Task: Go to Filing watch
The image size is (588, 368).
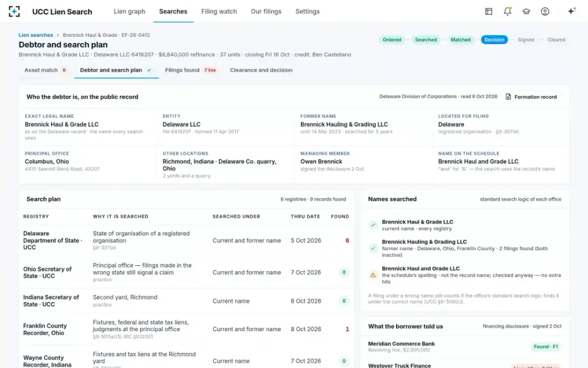Action: tap(219, 11)
